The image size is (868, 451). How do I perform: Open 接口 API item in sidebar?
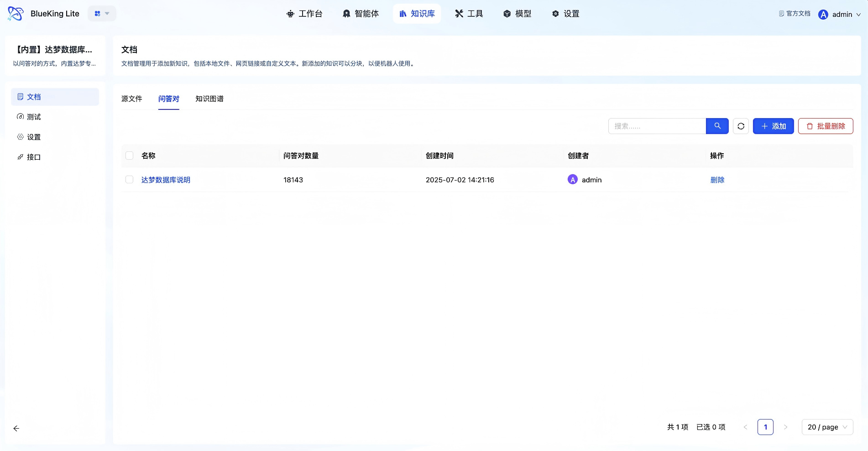[55, 157]
